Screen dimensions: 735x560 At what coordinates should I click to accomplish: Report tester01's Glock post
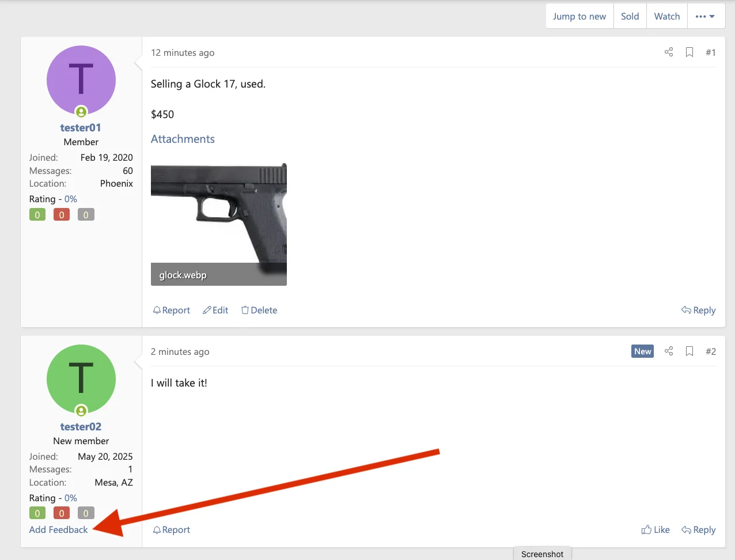pos(171,311)
